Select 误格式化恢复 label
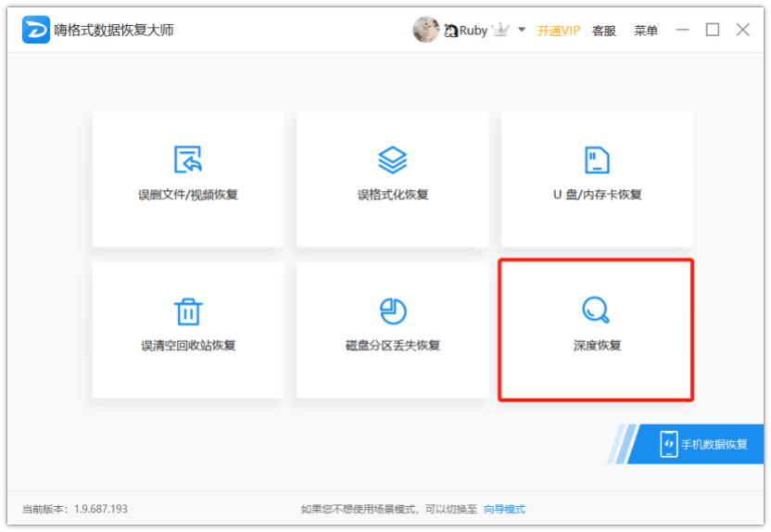Screen dimensions: 771x532 tap(393, 195)
